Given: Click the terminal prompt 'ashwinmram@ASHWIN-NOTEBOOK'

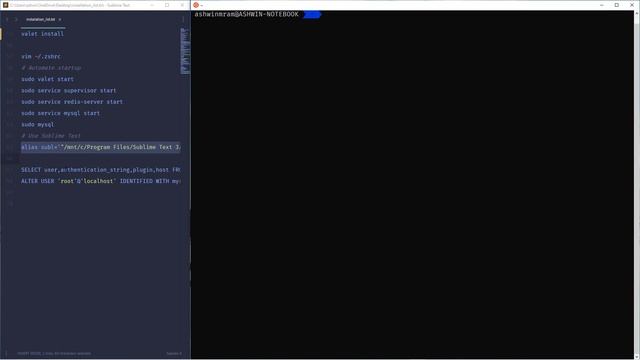Looking at the screenshot, I should 247,14.
